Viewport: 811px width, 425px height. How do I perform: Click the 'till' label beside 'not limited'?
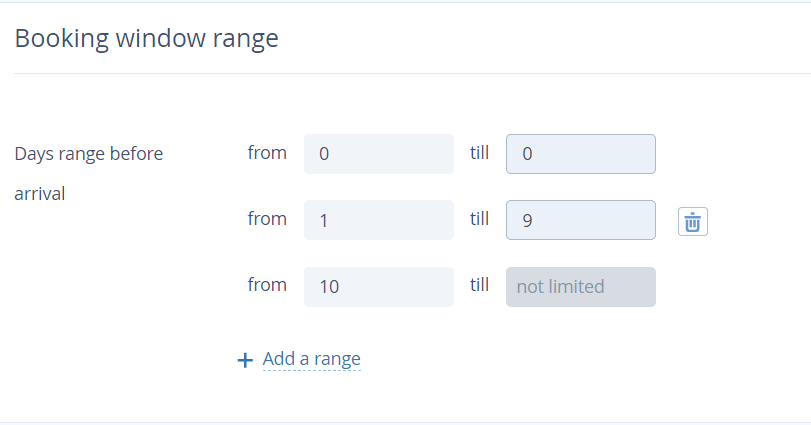click(x=479, y=285)
